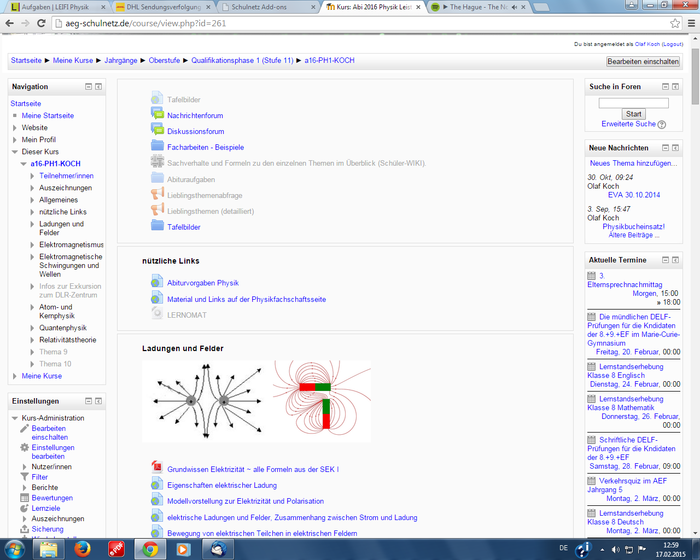The height and width of the screenshot is (560, 700).
Task: Dock the Neue Nachrichten block
Action: (x=675, y=147)
